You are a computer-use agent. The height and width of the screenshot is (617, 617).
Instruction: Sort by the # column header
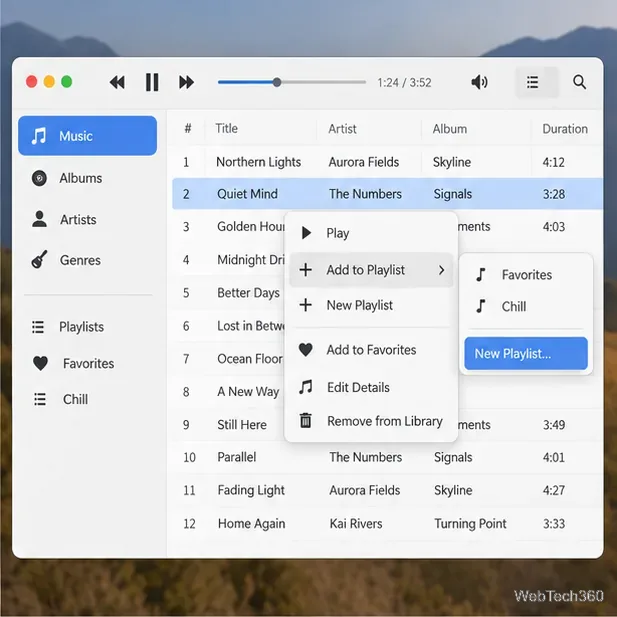tap(188, 128)
